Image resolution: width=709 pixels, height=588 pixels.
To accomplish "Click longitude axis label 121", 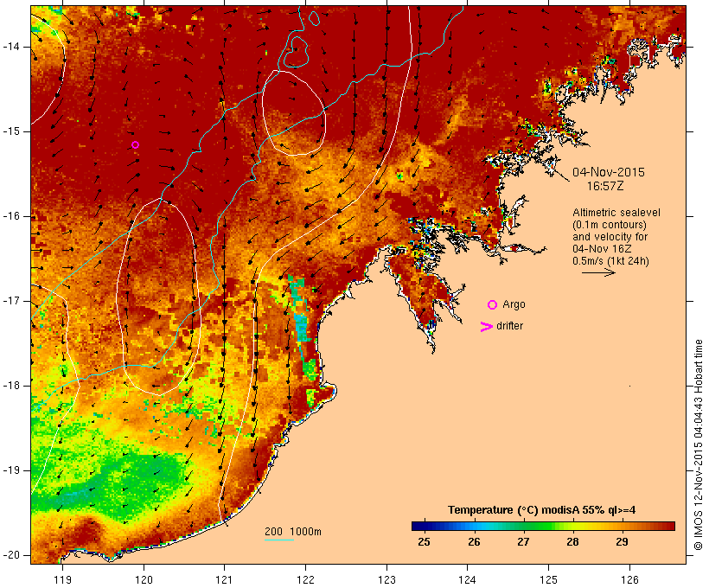I will point(224,580).
